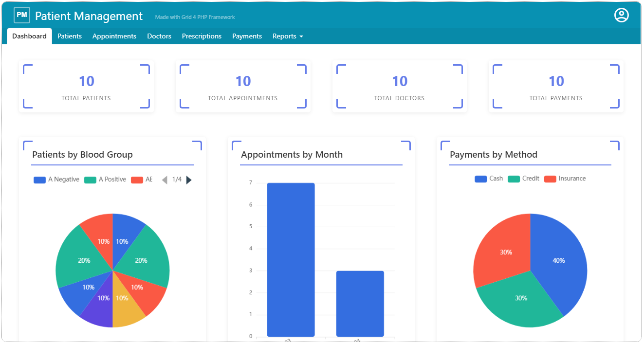Viewport: 644px width, 344px height.
Task: Click the PM logo icon
Action: 21,16
